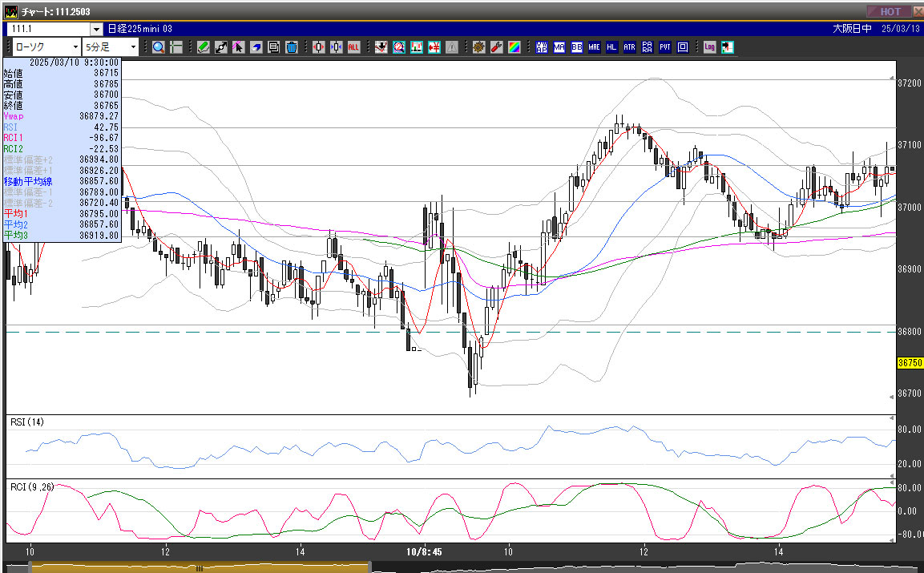Click the red ALL toolbar button
The width and height of the screenshot is (924, 573).
tap(353, 47)
